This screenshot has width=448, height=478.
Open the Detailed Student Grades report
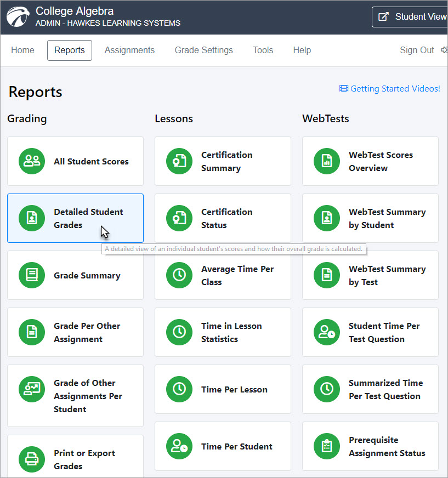pos(75,218)
